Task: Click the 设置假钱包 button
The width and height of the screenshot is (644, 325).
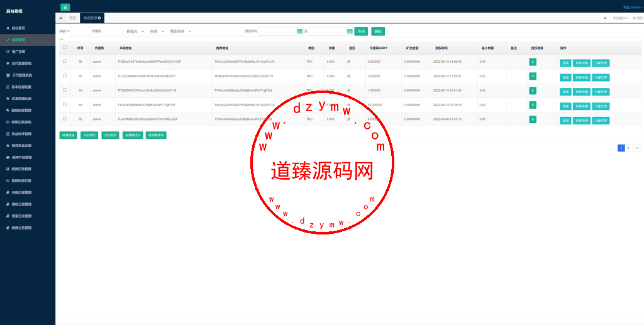Action: [133, 135]
